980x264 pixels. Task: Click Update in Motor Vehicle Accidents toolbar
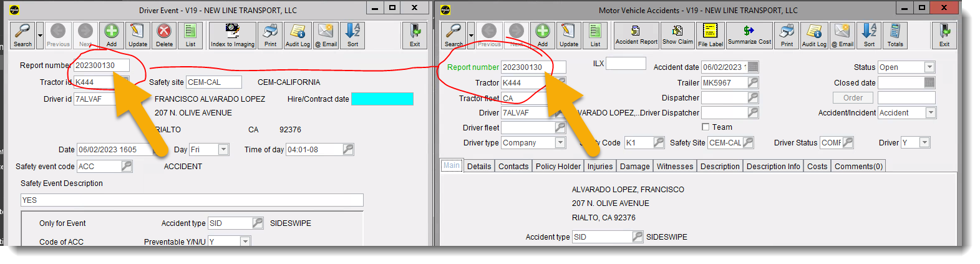(569, 36)
